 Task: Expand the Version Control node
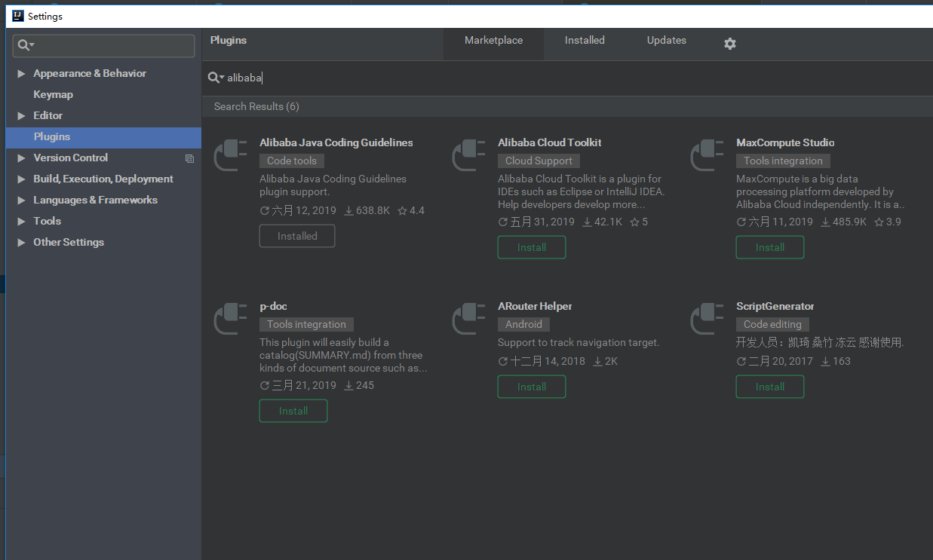pyautogui.click(x=21, y=158)
